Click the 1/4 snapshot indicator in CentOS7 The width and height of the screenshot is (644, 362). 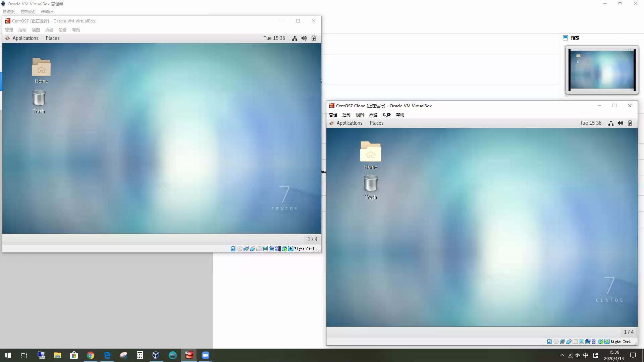(x=313, y=239)
